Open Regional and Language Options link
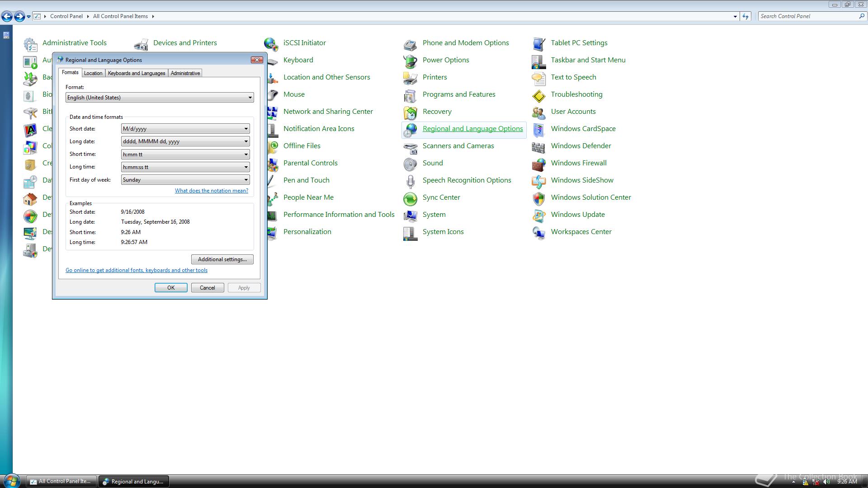 click(472, 129)
